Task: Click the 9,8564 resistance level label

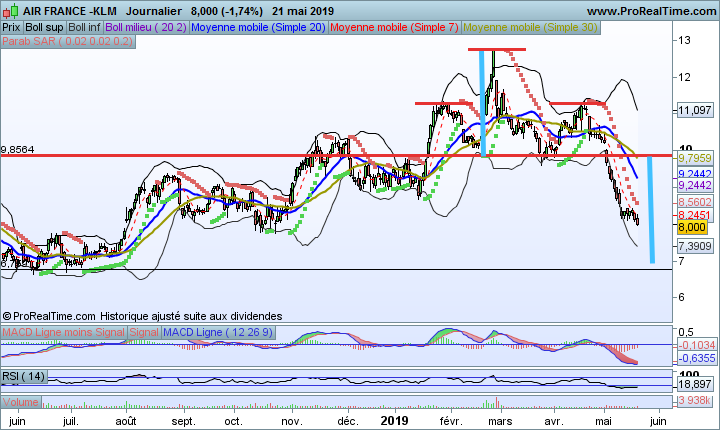Action: point(17,150)
